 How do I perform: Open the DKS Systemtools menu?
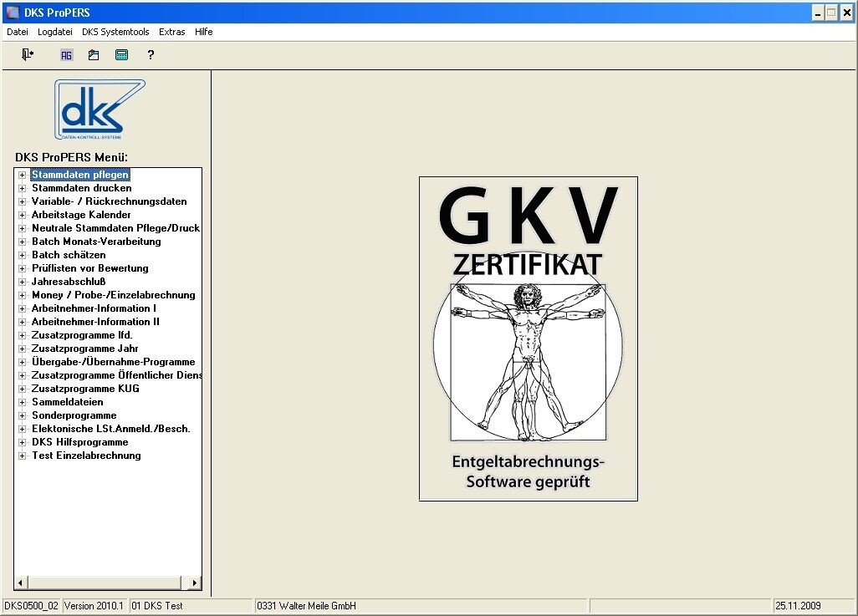tap(115, 32)
